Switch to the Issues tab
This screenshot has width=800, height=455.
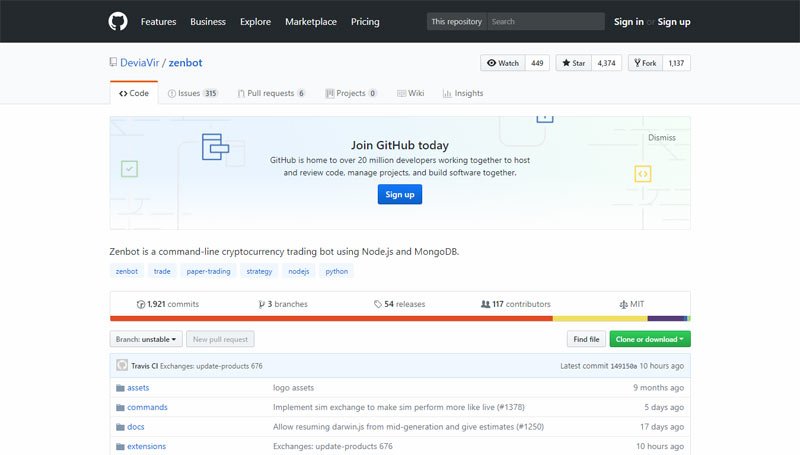coord(193,93)
